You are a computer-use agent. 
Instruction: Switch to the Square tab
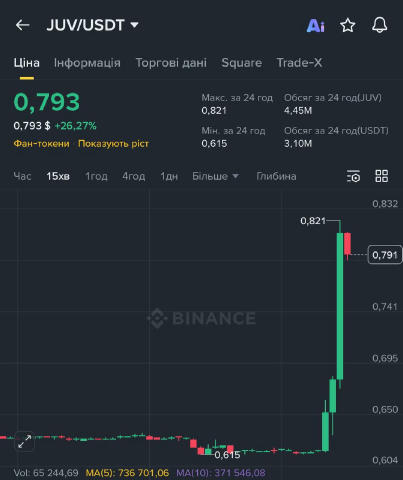point(242,63)
